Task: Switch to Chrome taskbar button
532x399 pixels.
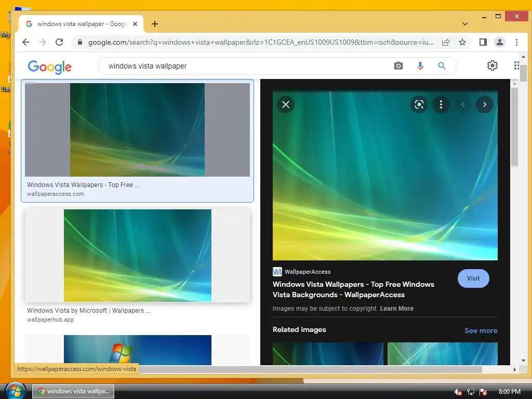Action: click(73, 391)
